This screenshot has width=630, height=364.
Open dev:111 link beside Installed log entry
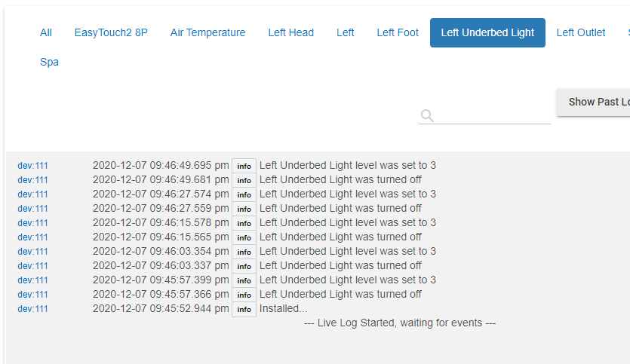[32, 309]
